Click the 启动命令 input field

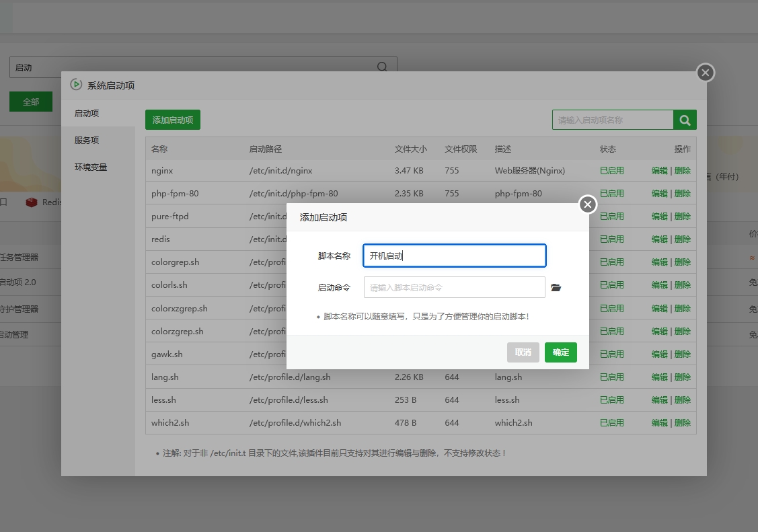tap(454, 287)
